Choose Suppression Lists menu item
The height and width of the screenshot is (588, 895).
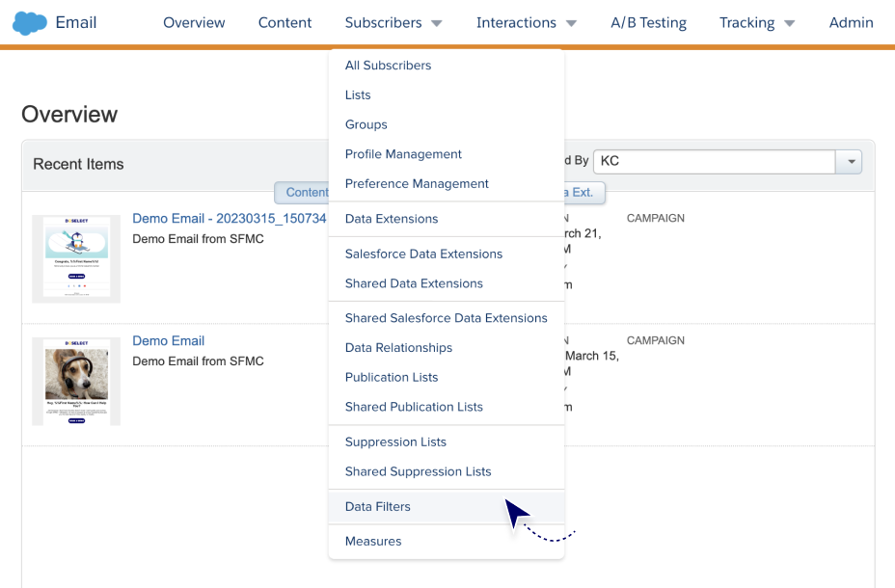[x=395, y=441]
